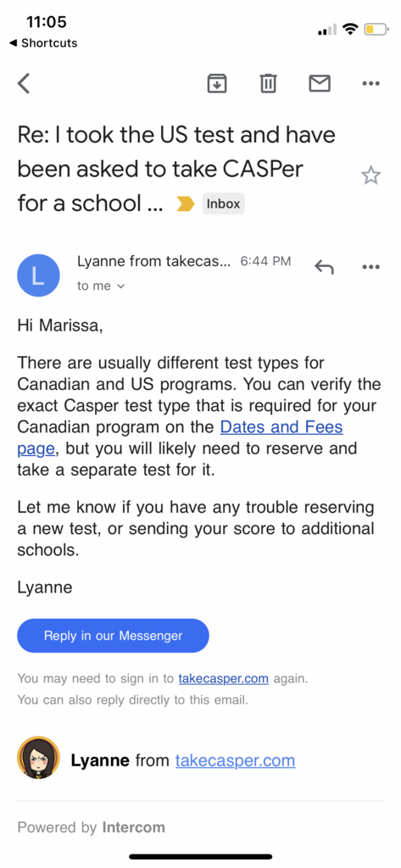The width and height of the screenshot is (401, 868).
Task: Tap the yellow importance marker arrow
Action: pyautogui.click(x=186, y=204)
